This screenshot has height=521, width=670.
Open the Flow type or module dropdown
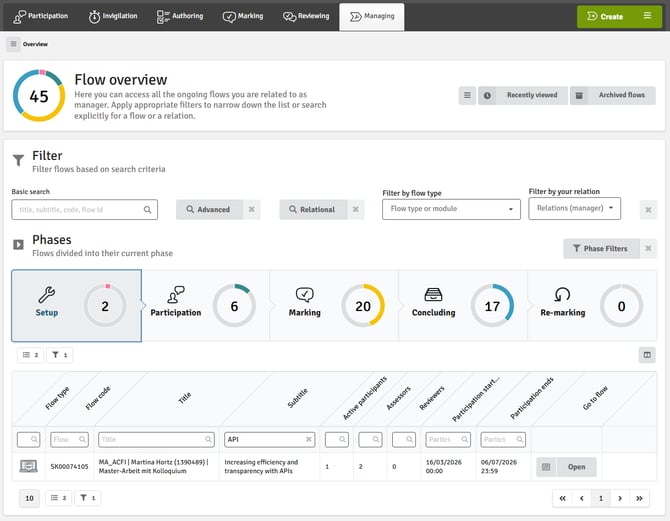click(x=451, y=209)
